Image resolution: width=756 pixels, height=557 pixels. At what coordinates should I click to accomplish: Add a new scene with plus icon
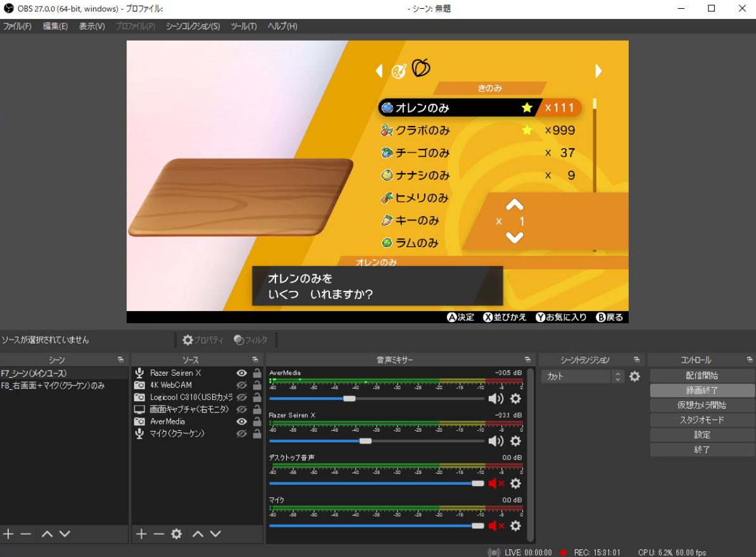click(x=8, y=534)
